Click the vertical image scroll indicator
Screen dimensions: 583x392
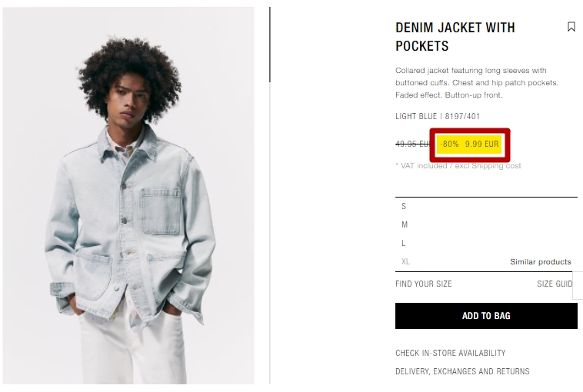270,45
